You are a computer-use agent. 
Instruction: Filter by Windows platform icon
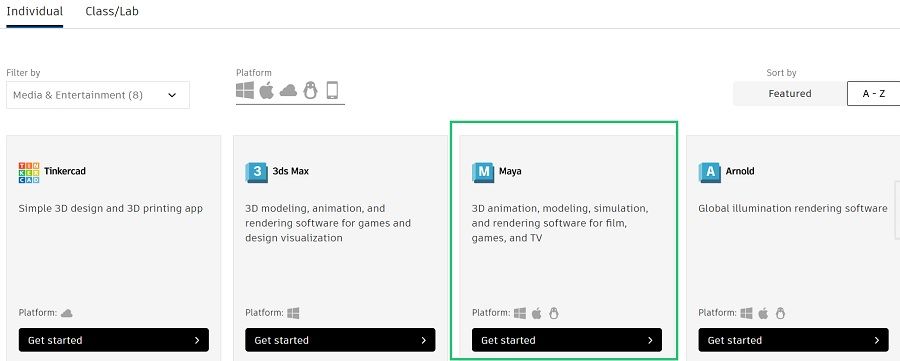[x=245, y=90]
